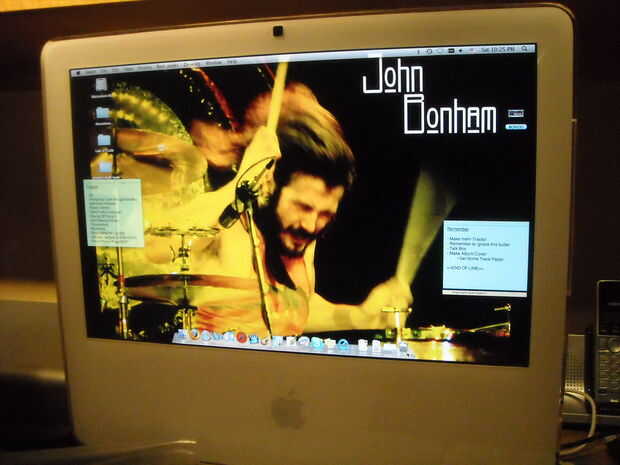Viewport: 620px width, 465px height.
Task: Select the second folder icon below the hard drive
Action: [102, 113]
